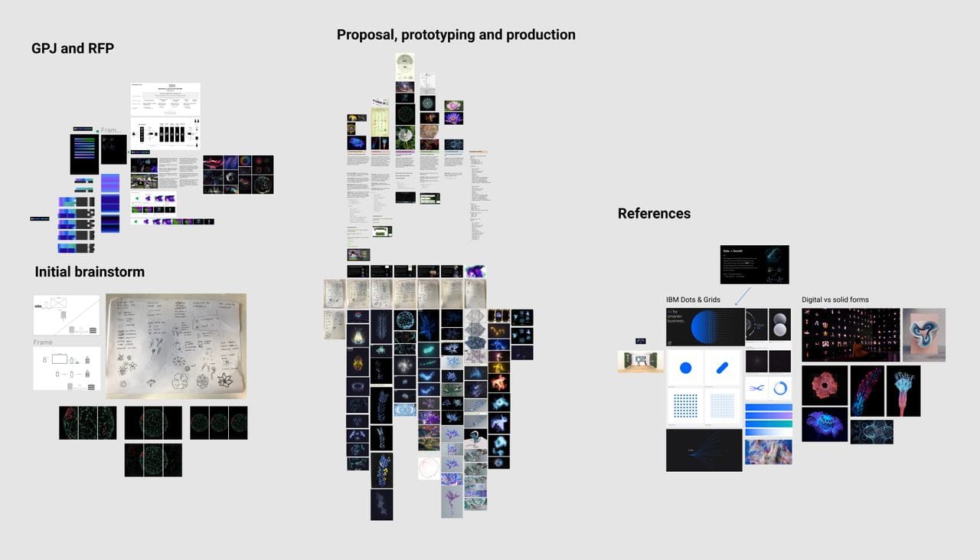The height and width of the screenshot is (560, 980).
Task: Select the "GPJ and RFP" section heading
Action: pyautogui.click(x=73, y=48)
